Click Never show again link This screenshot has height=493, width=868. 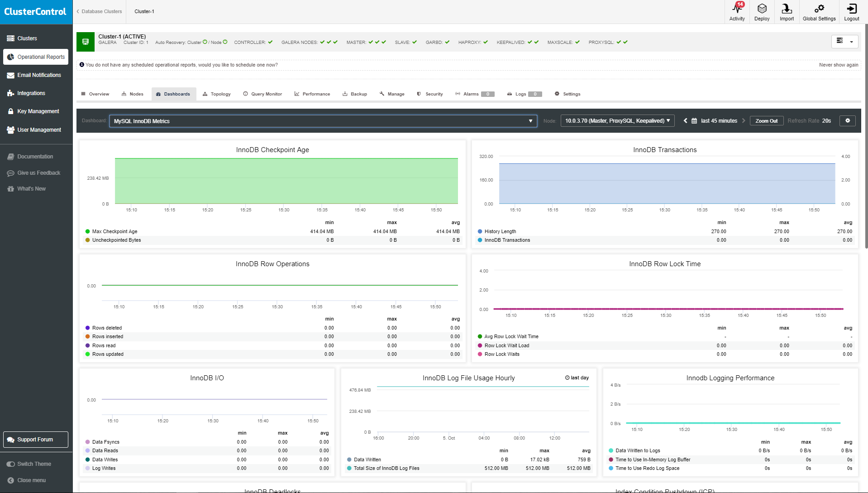point(839,65)
